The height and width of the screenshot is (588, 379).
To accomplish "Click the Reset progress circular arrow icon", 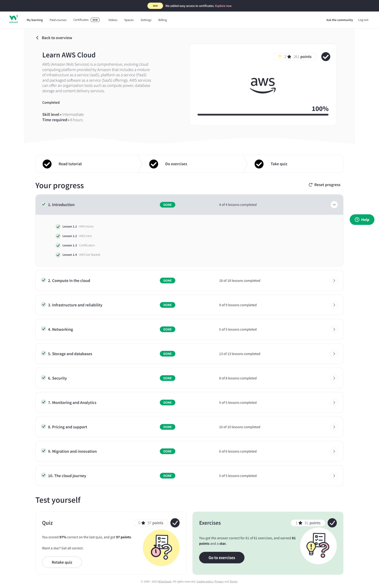I will [x=310, y=185].
